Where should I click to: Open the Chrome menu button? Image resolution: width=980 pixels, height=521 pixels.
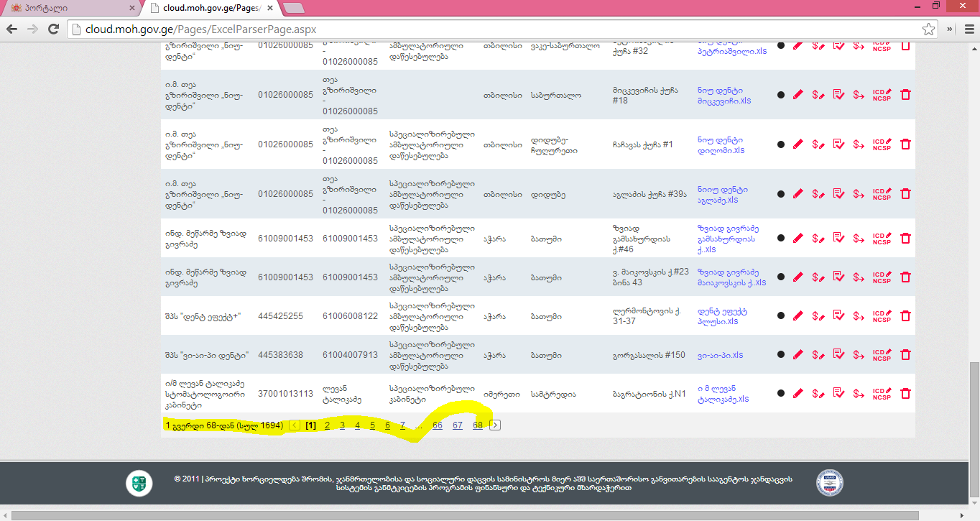pos(966,29)
